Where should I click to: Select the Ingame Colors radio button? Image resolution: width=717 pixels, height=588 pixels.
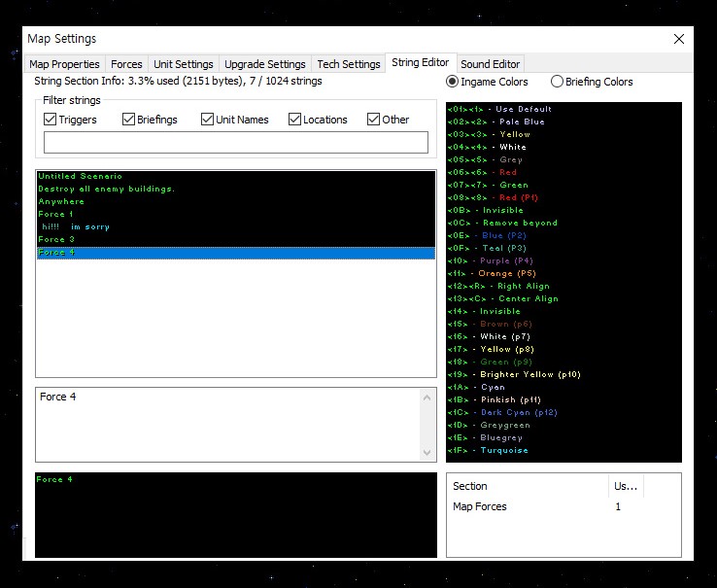(x=487, y=82)
